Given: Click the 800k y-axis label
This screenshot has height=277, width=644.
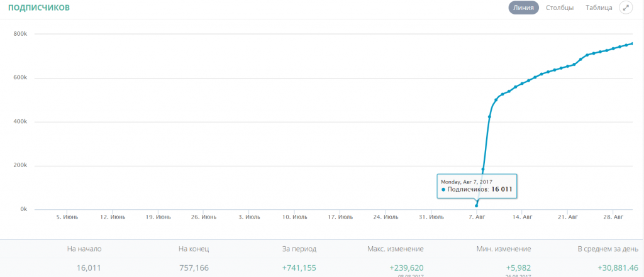Looking at the screenshot, I should [19, 34].
